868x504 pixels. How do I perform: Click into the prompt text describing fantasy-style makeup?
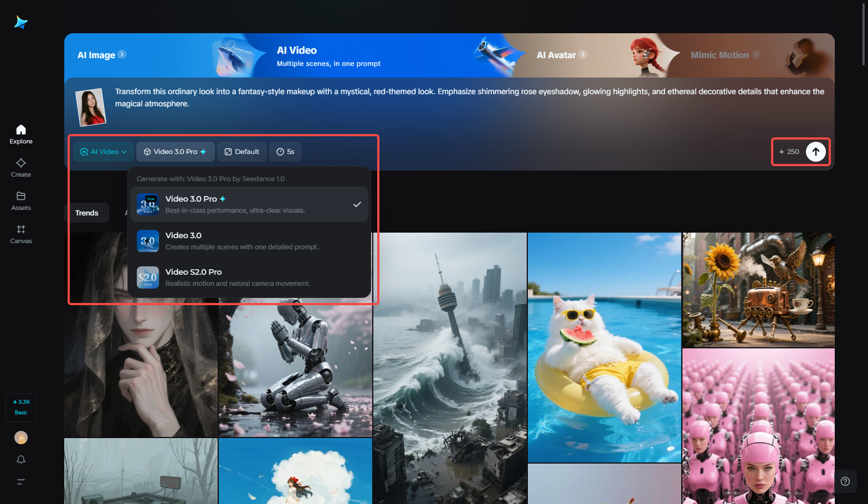469,97
